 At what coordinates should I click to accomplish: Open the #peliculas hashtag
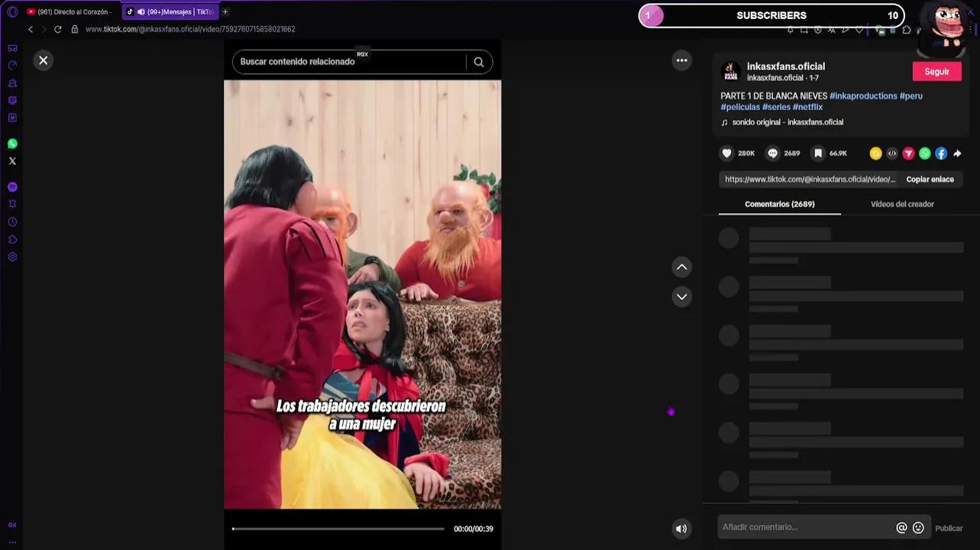tap(740, 108)
